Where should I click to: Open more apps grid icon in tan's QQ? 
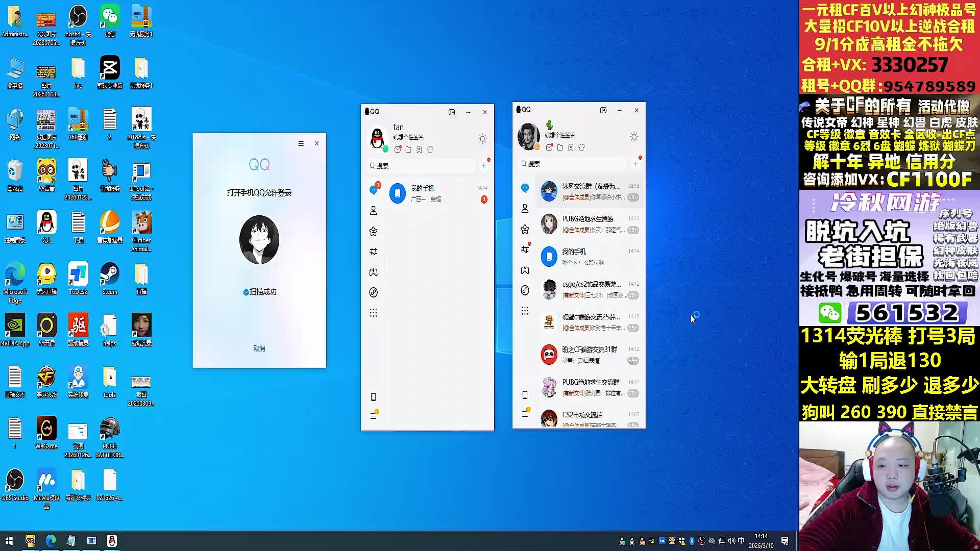(373, 313)
